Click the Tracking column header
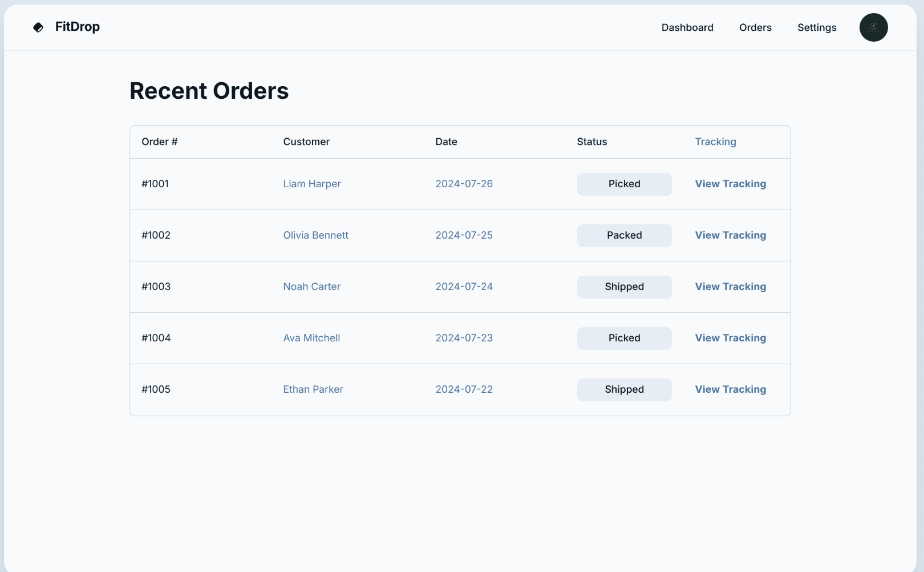The image size is (924, 572). point(715,142)
